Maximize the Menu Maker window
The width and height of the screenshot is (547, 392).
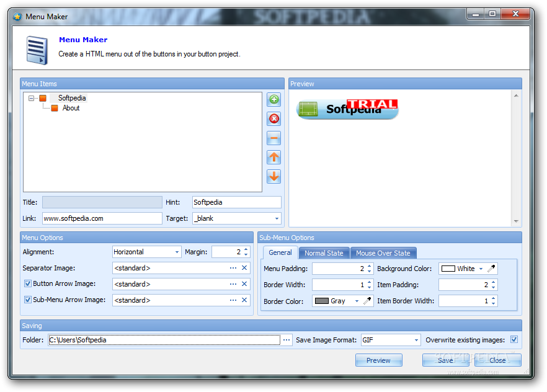coord(492,14)
